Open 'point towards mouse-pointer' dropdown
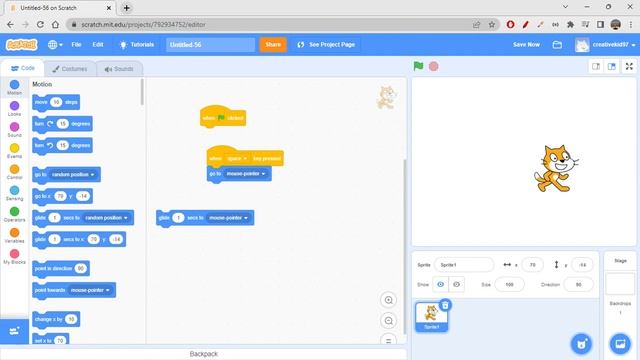Screen dimensions: 640x360 click(90, 290)
